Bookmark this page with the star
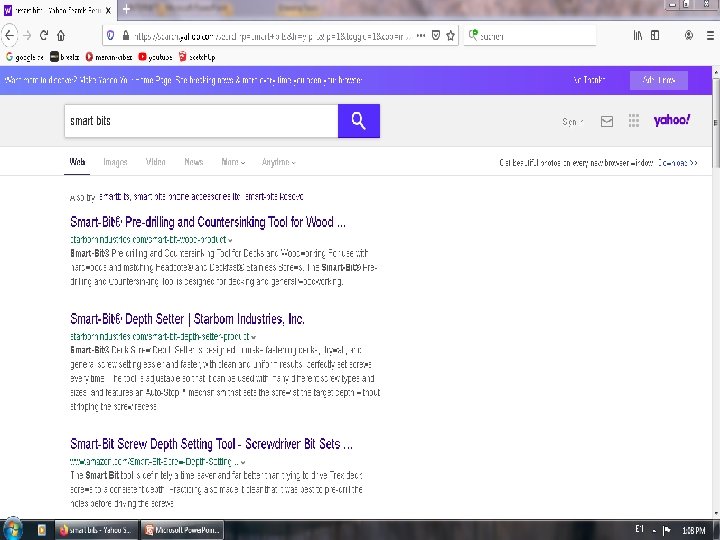 pyautogui.click(x=450, y=35)
